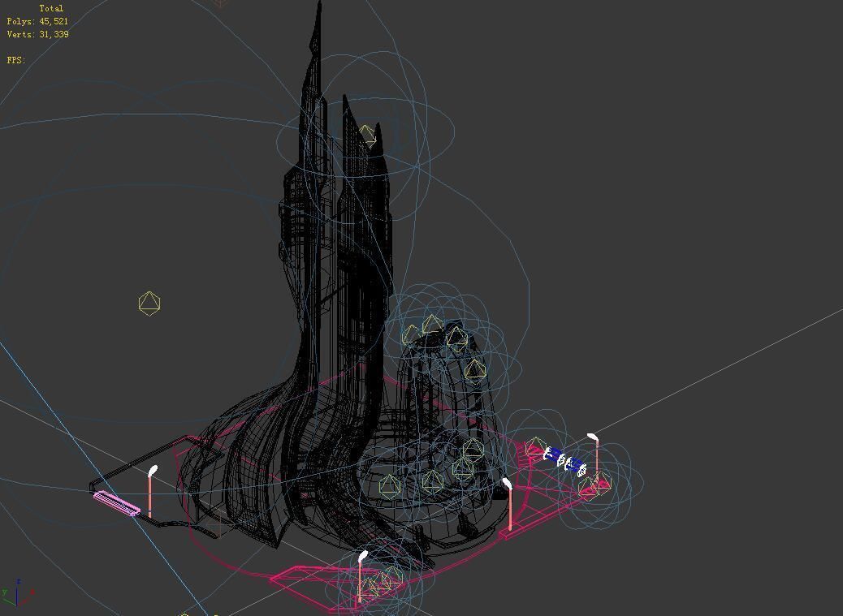This screenshot has width=843, height=616.
Task: Select the pink bench object
Action: point(117,504)
